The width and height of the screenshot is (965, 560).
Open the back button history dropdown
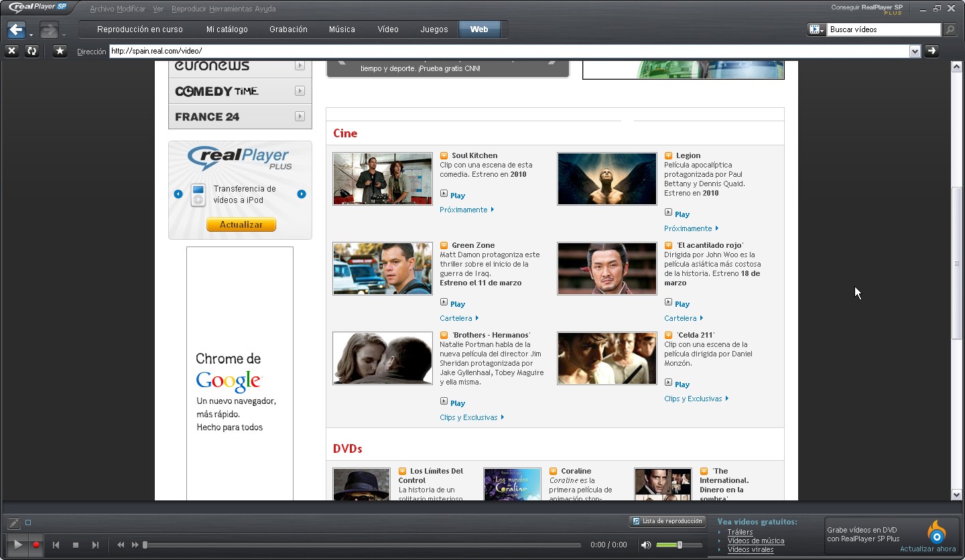[31, 35]
